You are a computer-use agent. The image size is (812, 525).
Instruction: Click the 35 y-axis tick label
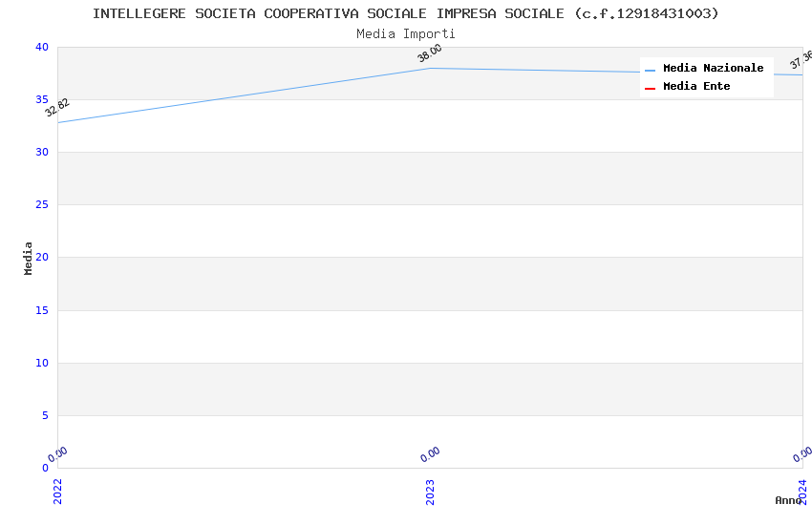42,99
